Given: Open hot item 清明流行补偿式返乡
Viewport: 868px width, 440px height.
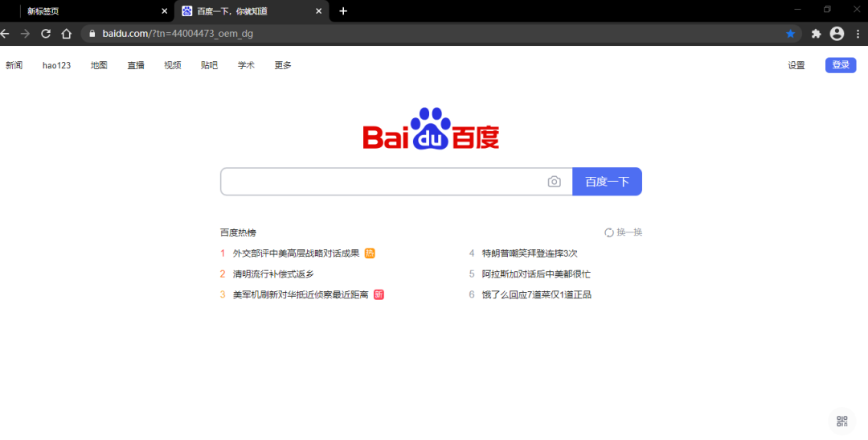Looking at the screenshot, I should [273, 273].
